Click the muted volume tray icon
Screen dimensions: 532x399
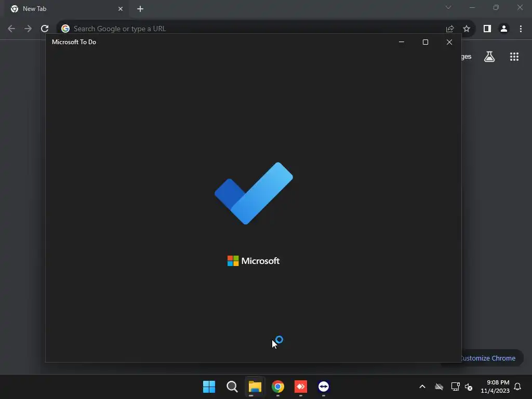(469, 387)
